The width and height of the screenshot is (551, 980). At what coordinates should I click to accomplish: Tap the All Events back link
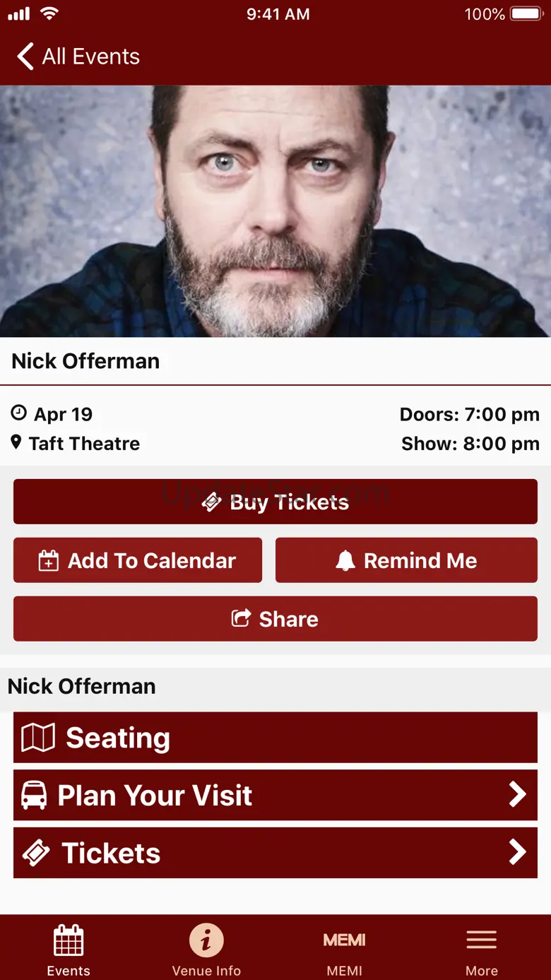(90, 57)
